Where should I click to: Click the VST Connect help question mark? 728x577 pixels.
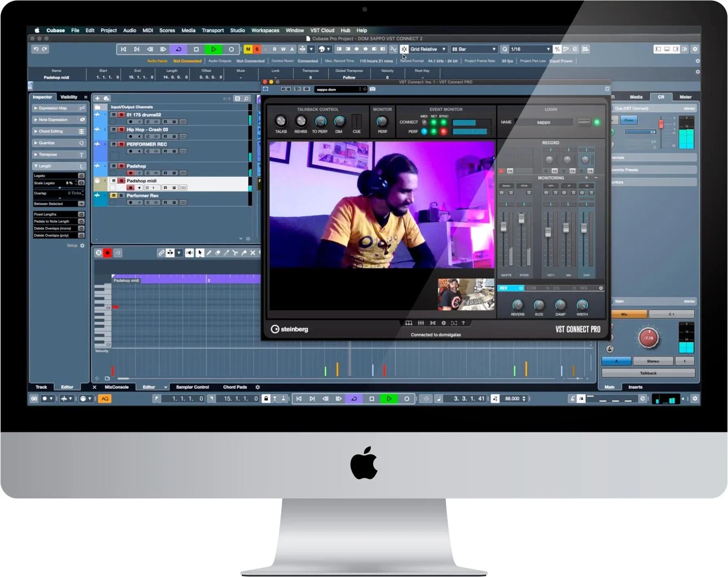(463, 323)
